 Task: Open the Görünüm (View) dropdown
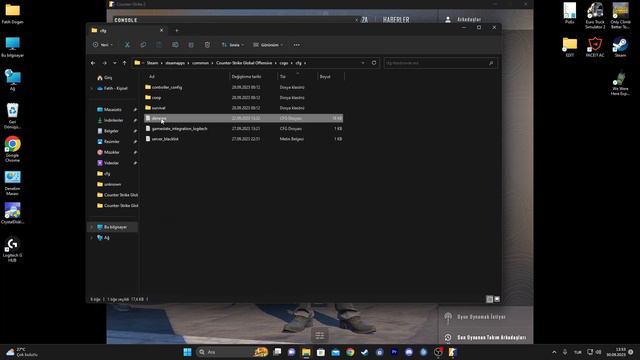pyautogui.click(x=268, y=45)
